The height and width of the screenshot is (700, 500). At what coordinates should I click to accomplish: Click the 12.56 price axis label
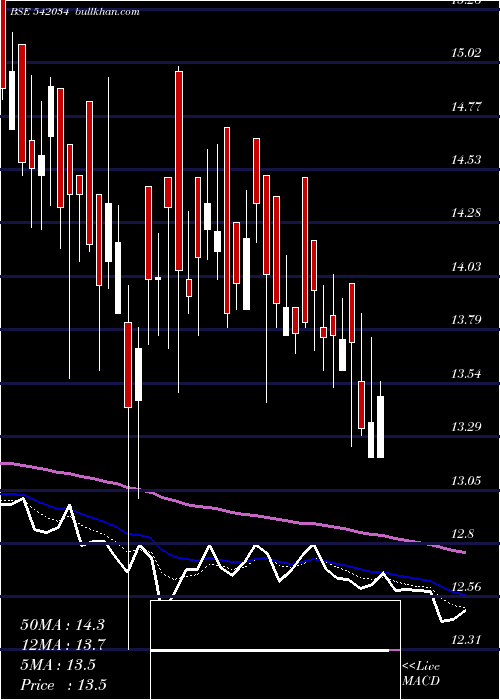point(467,586)
